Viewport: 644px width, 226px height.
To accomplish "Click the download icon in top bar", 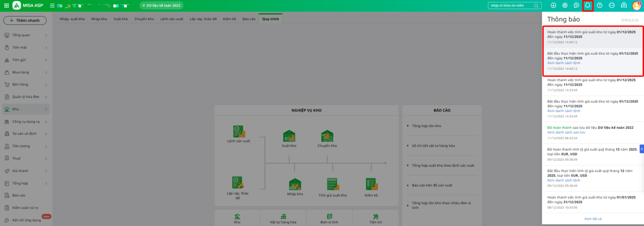I will (553, 6).
